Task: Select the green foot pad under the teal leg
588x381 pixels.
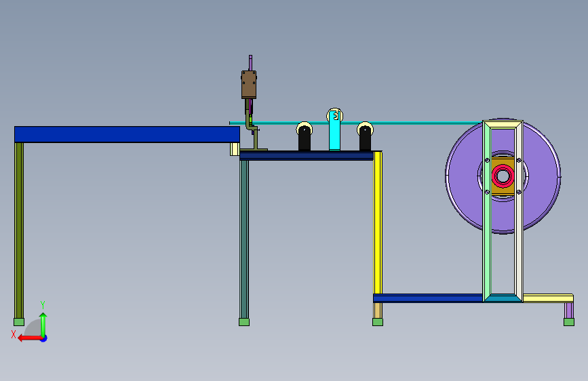Action: coord(244,322)
